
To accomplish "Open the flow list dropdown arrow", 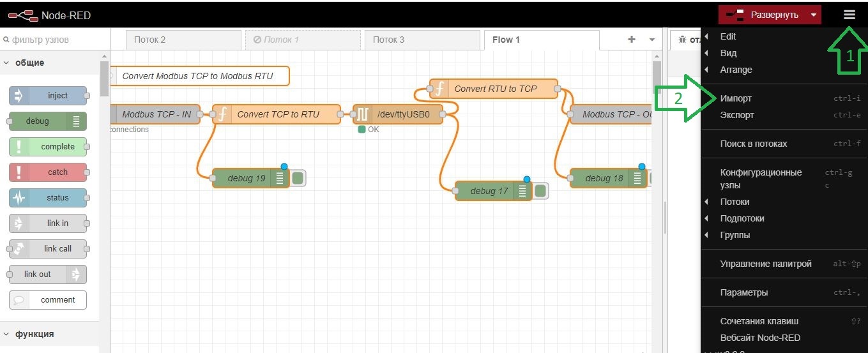I will (x=652, y=40).
